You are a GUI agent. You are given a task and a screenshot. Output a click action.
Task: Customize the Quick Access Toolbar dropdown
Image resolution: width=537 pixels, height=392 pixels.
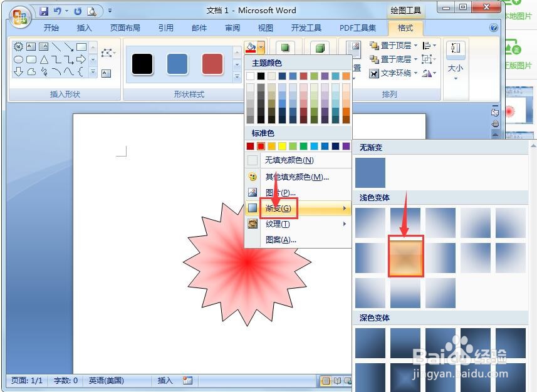click(110, 11)
